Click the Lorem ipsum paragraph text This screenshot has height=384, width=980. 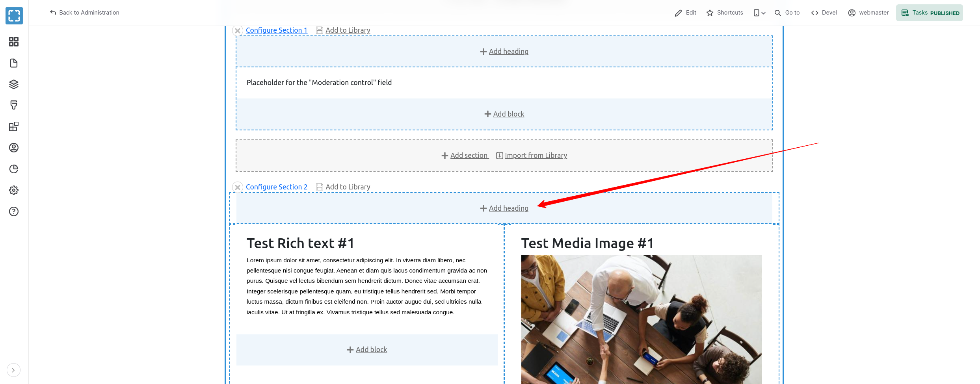pyautogui.click(x=367, y=286)
